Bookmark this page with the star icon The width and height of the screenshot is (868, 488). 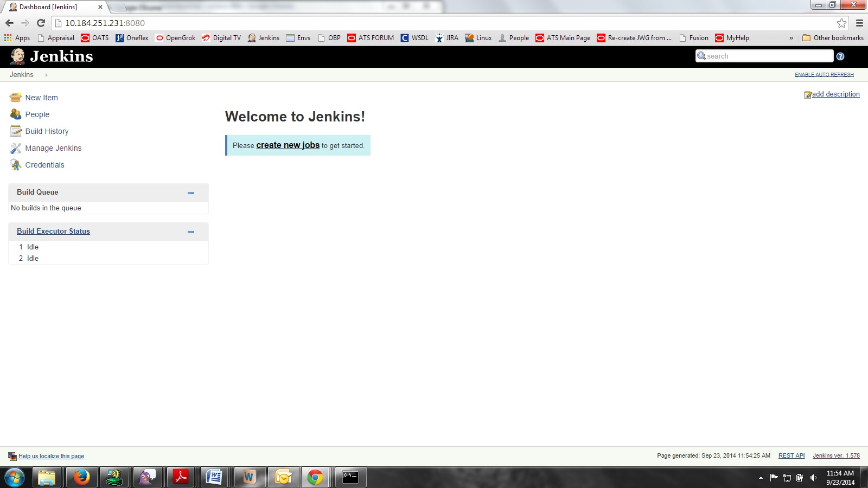841,23
